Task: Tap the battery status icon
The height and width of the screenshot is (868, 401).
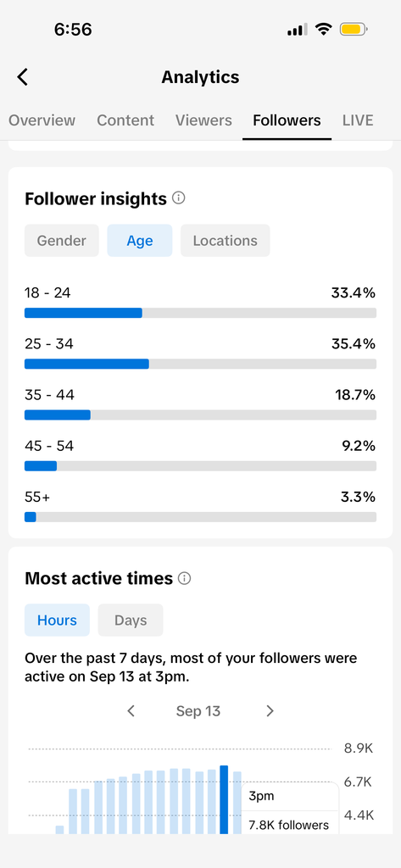Action: [354, 30]
